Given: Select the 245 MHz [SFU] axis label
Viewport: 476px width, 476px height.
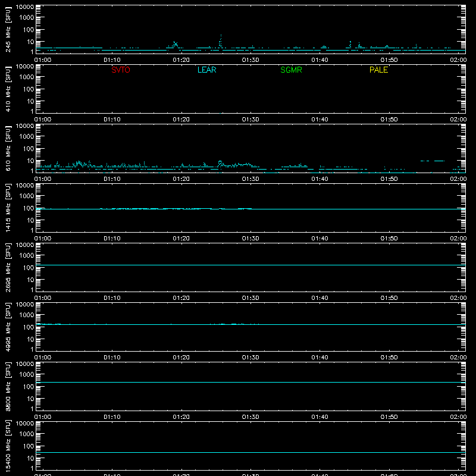Looking at the screenshot, I should click(x=8, y=29).
